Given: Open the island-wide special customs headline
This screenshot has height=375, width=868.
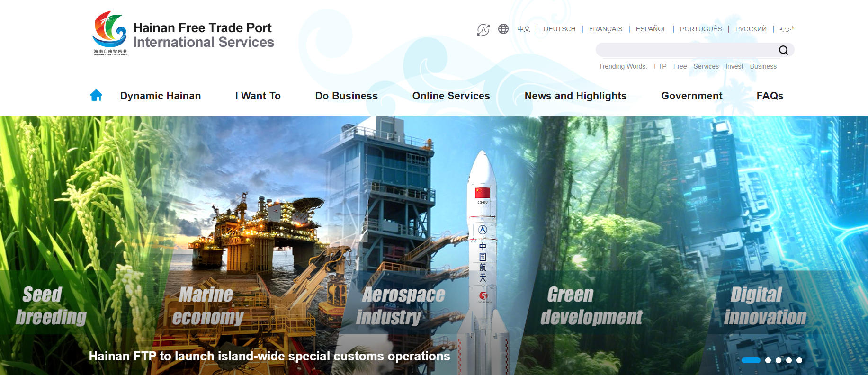Looking at the screenshot, I should click(x=269, y=356).
